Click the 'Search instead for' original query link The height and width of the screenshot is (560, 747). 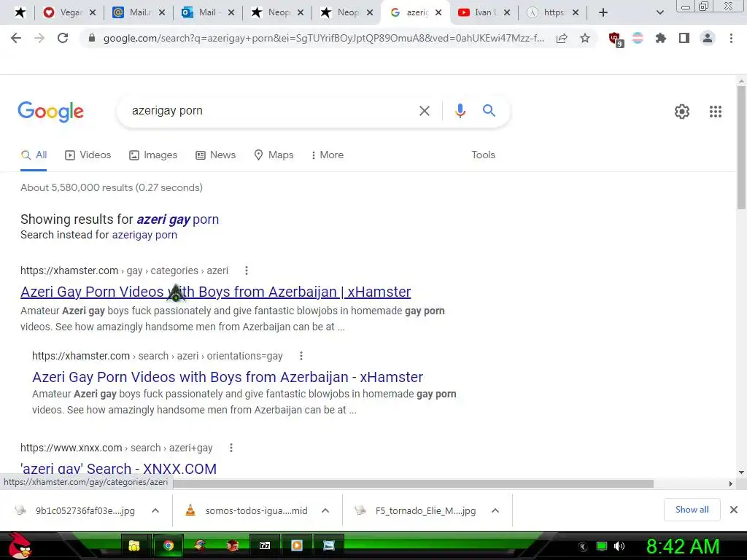pyautogui.click(x=144, y=235)
